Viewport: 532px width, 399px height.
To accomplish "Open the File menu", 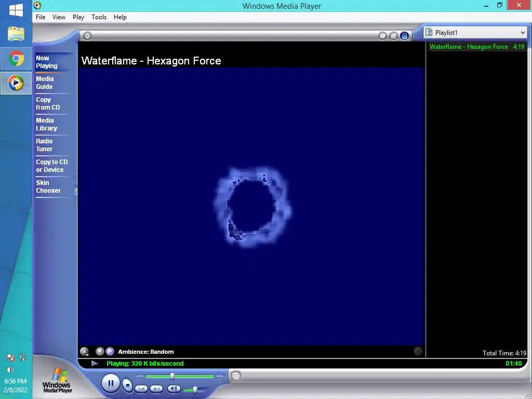I will point(41,17).
